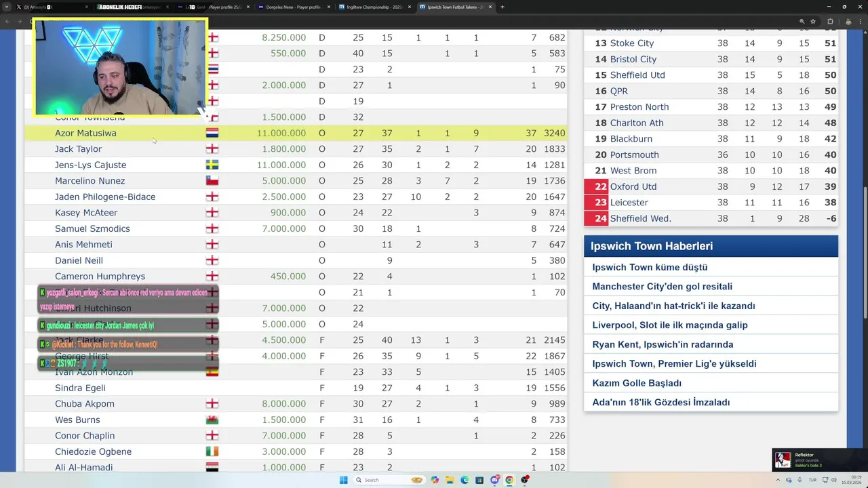The width and height of the screenshot is (868, 488).
Task: Open the news link 'Ipswich Town küme düştü'
Action: point(650,267)
